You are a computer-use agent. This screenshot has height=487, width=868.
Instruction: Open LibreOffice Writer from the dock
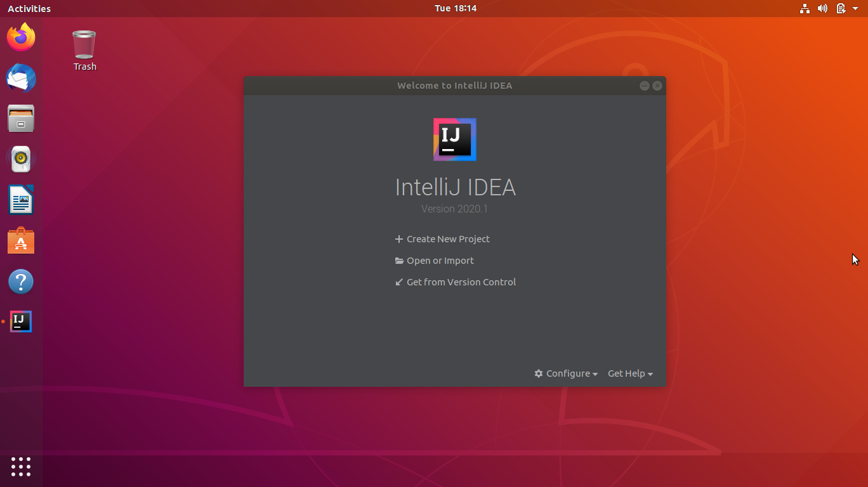[21, 200]
